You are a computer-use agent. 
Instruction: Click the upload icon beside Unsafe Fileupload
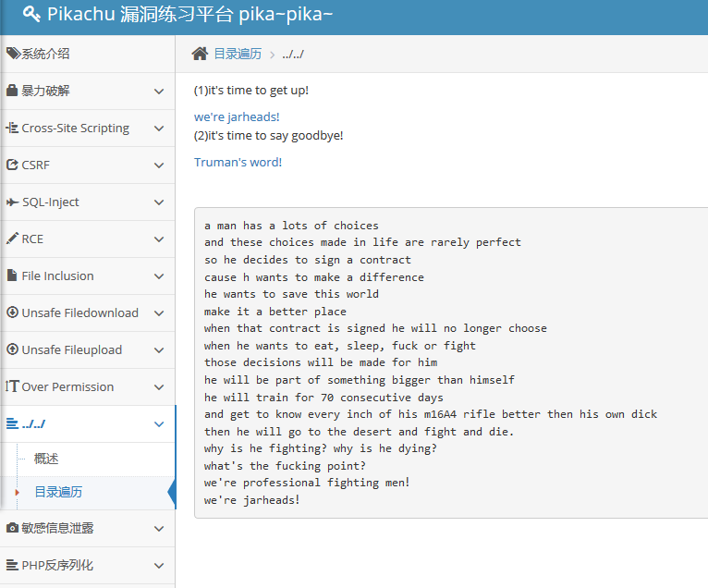pyautogui.click(x=13, y=349)
